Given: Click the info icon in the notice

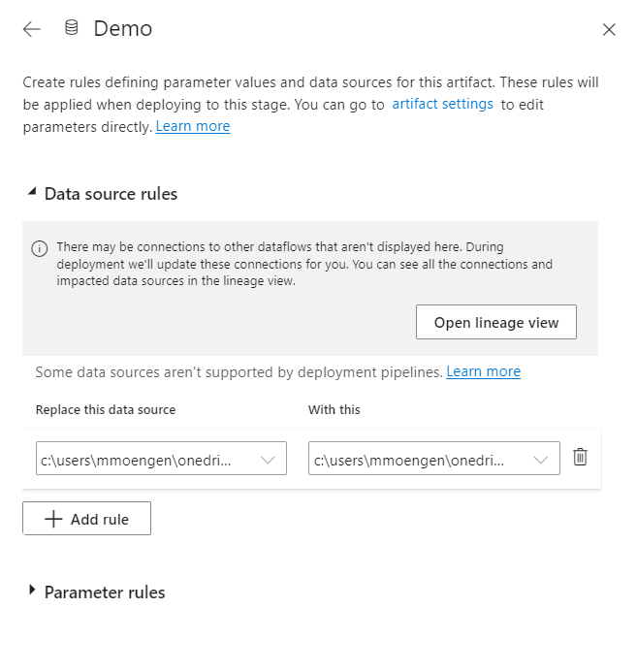Looking at the screenshot, I should (x=40, y=248).
